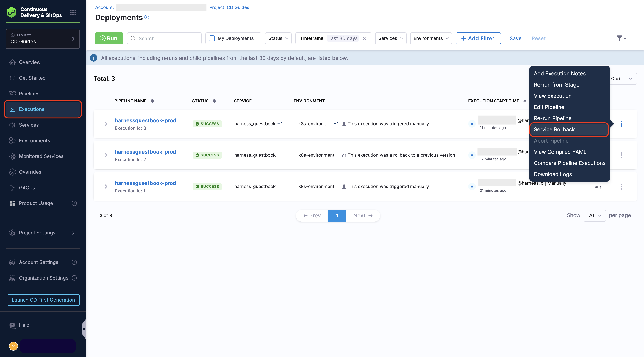Open the Environments filter dropdown
644x357 pixels.
coord(431,38)
